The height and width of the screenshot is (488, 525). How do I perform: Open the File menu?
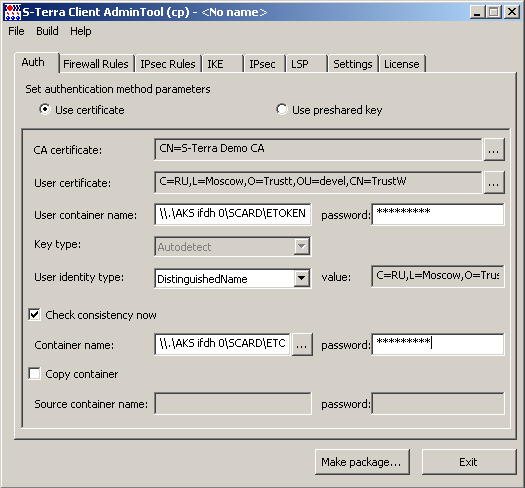pyautogui.click(x=16, y=31)
